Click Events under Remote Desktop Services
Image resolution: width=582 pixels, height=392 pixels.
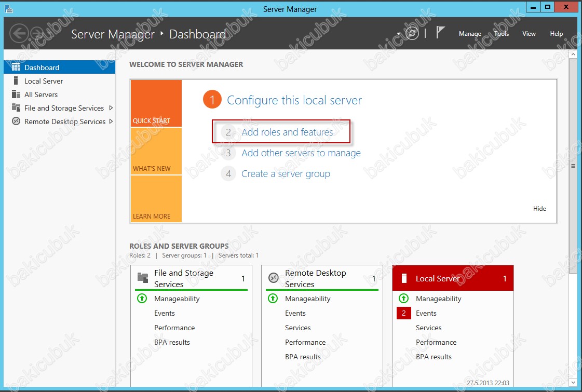pyautogui.click(x=295, y=313)
